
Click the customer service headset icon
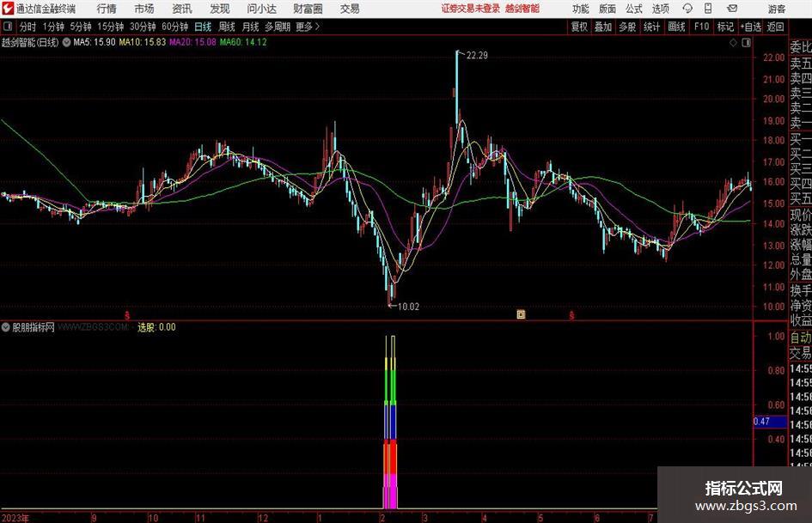pyautogui.click(x=687, y=9)
